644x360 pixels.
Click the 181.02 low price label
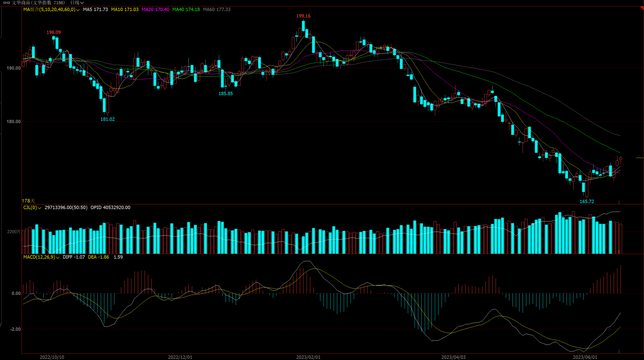[x=107, y=119]
